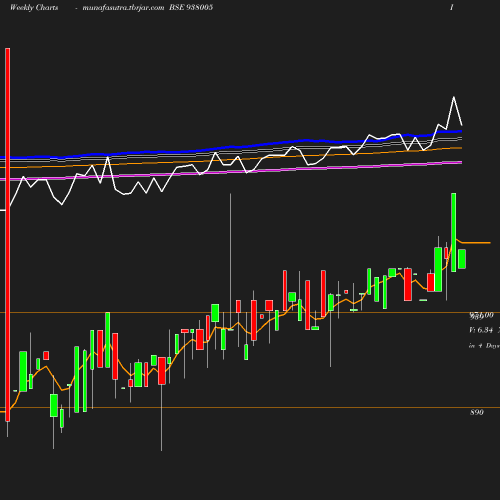Click the BSE symbol code in header
Viewport: 500px width, 500px height.
click(x=191, y=8)
